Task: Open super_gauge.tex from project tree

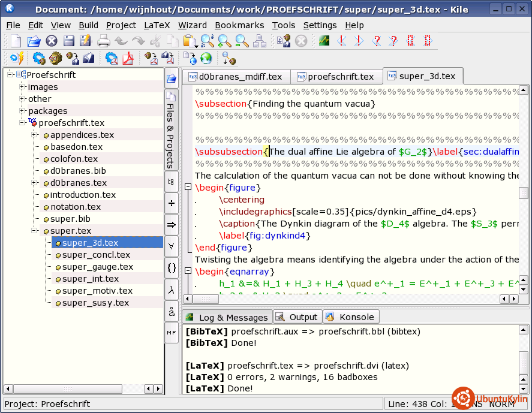Action: tap(97, 267)
